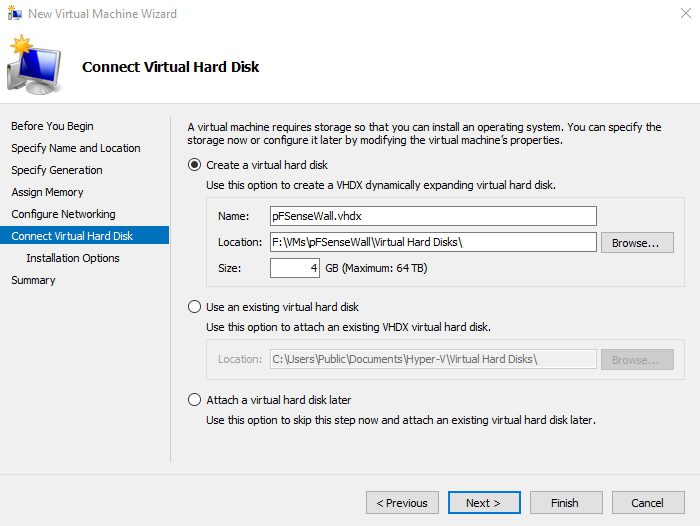This screenshot has height=526, width=700.
Task: Click the wizard icon in title bar
Action: tap(13, 14)
